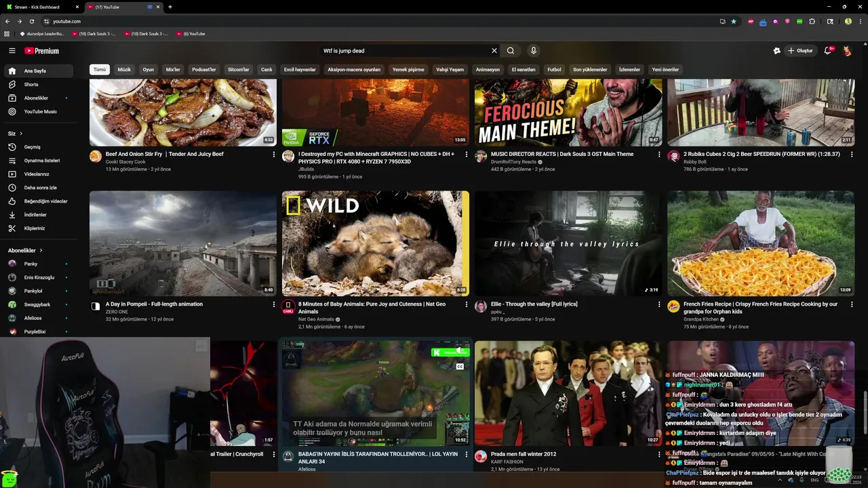Reload the page with the browser refresh icon
This screenshot has height=488, width=868.
[x=31, y=22]
